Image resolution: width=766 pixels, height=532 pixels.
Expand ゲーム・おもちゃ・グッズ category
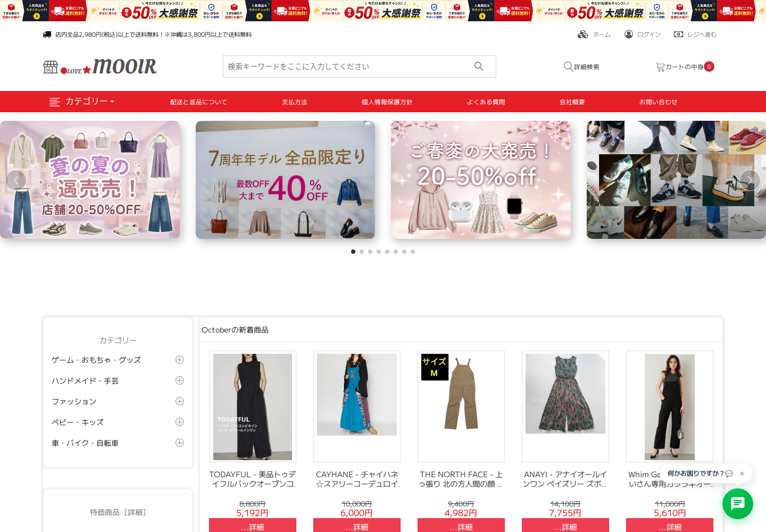pos(180,360)
